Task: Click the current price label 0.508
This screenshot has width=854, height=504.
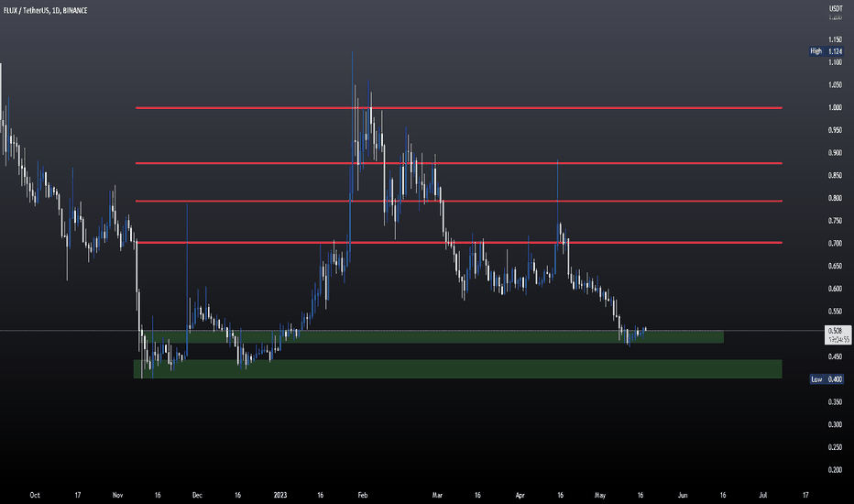Action: (838, 334)
